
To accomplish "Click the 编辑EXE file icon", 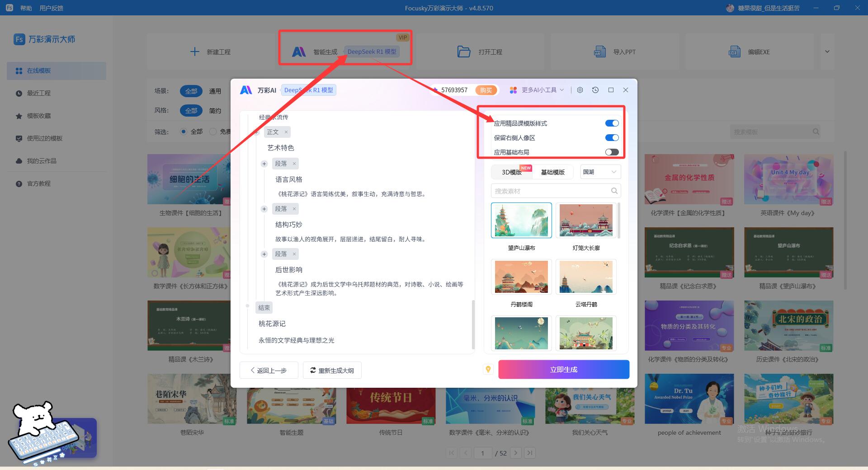I will point(735,52).
